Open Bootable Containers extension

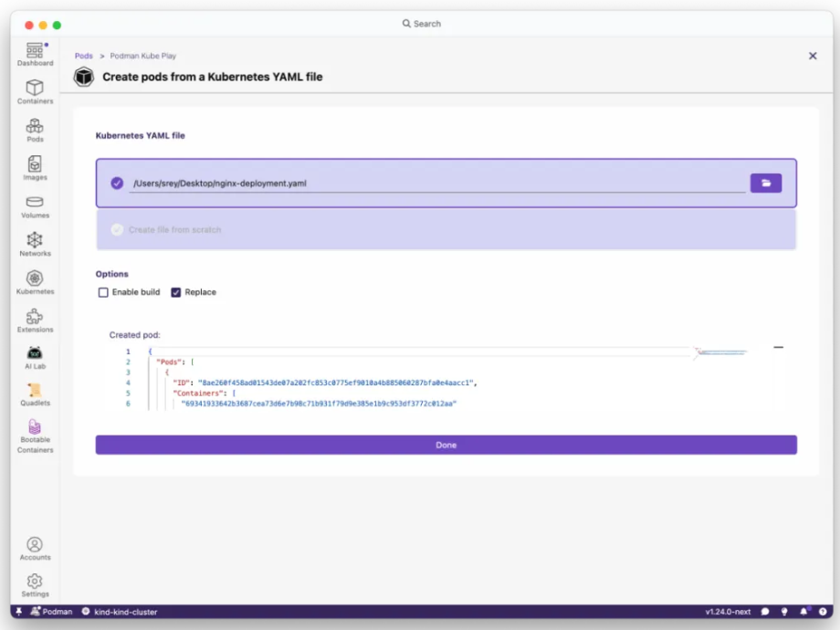(x=35, y=436)
